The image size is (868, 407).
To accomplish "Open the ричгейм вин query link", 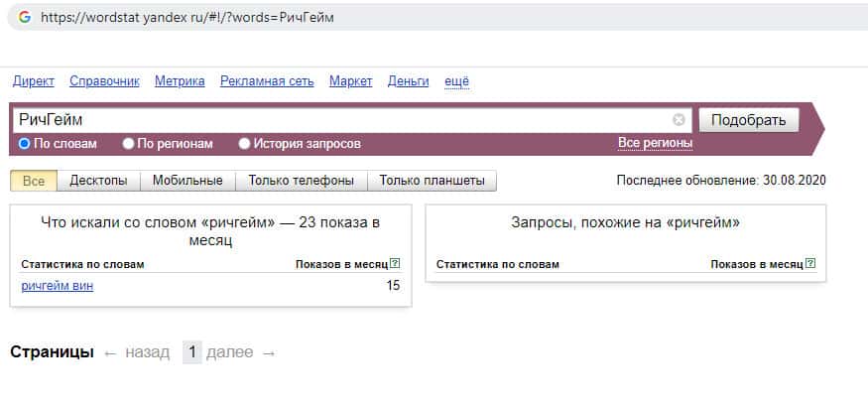I will pos(57,286).
